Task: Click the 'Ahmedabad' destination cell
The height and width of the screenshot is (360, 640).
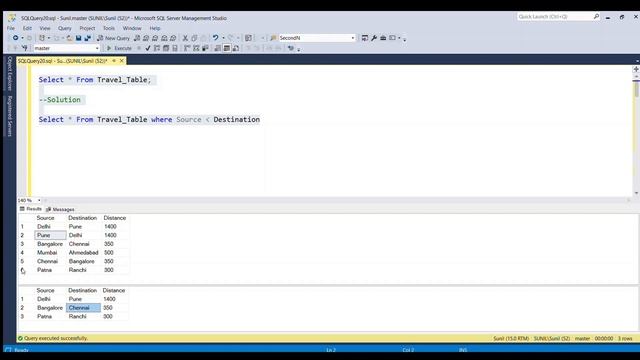Action: [x=84, y=253]
